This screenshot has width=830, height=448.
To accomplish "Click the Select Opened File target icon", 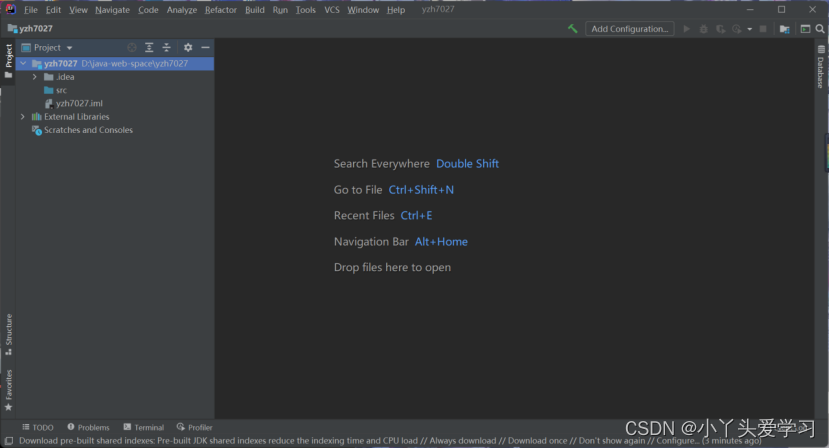I will pos(132,48).
